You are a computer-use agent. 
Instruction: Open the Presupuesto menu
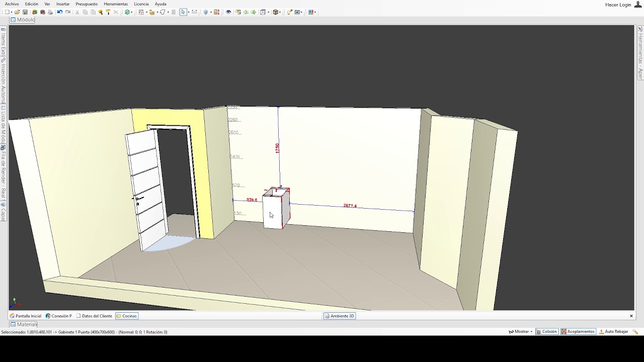(x=87, y=4)
